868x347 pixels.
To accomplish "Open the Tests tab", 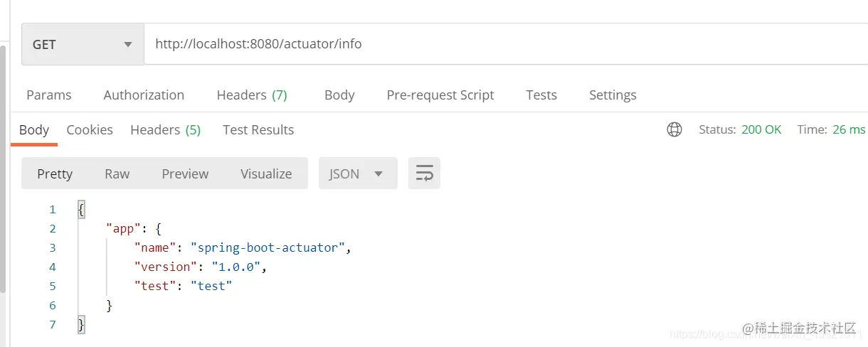I will pyautogui.click(x=541, y=95).
